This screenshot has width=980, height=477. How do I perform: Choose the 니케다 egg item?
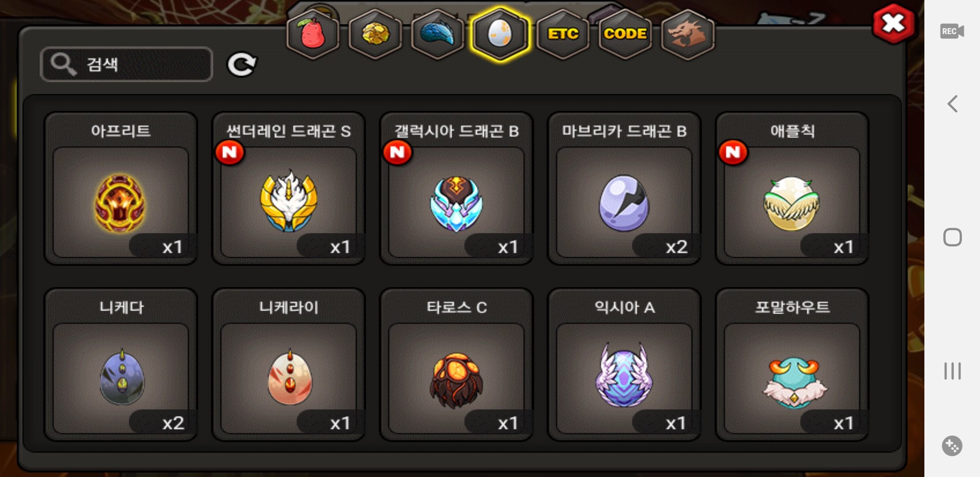121,365
